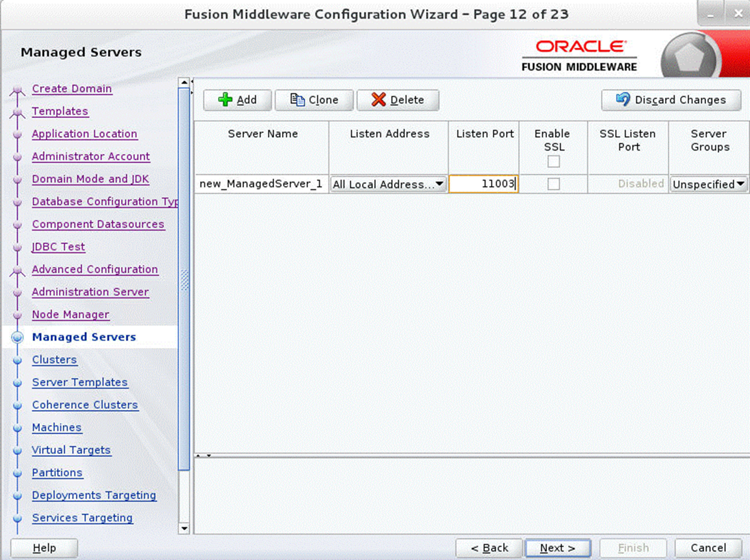Click the Discard Changes button
Screen dimensions: 750x560
pyautogui.click(x=671, y=100)
